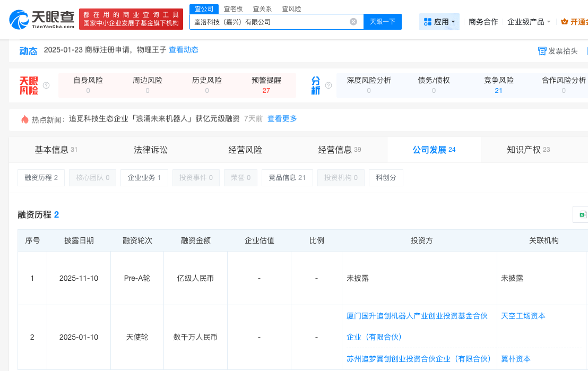Click the TianYanCha logo
This screenshot has height=371, width=588.
pos(42,20)
